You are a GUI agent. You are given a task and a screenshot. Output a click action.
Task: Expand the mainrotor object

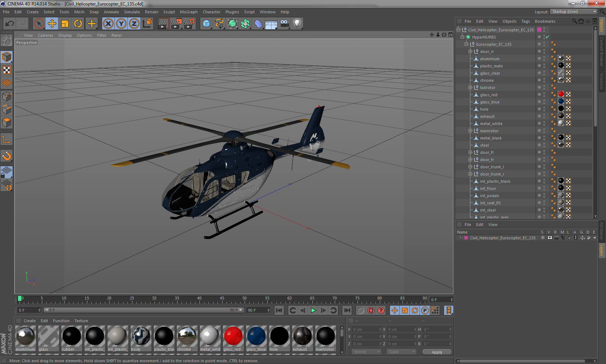[x=470, y=130]
